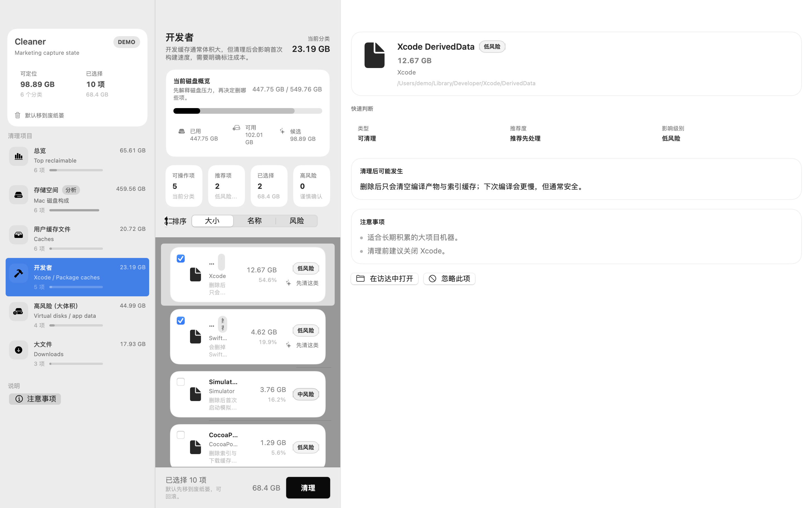Image resolution: width=812 pixels, height=508 pixels.
Task: Click the 总览 size progress bar
Action: (76, 170)
